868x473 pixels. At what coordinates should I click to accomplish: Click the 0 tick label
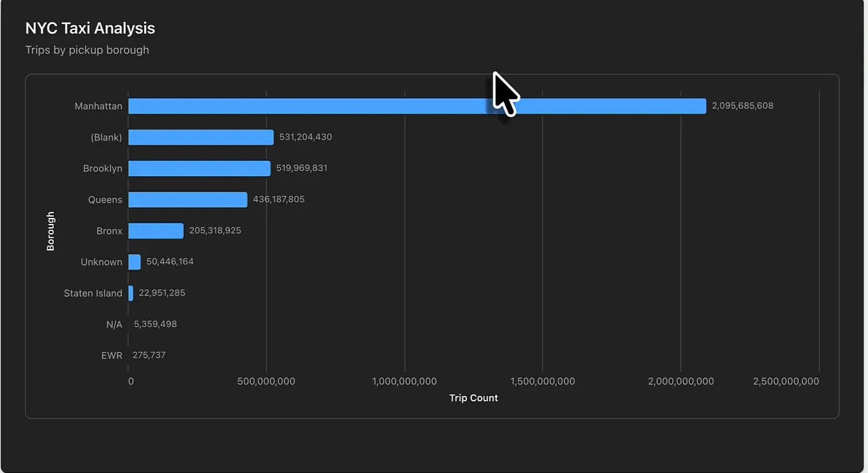(131, 381)
